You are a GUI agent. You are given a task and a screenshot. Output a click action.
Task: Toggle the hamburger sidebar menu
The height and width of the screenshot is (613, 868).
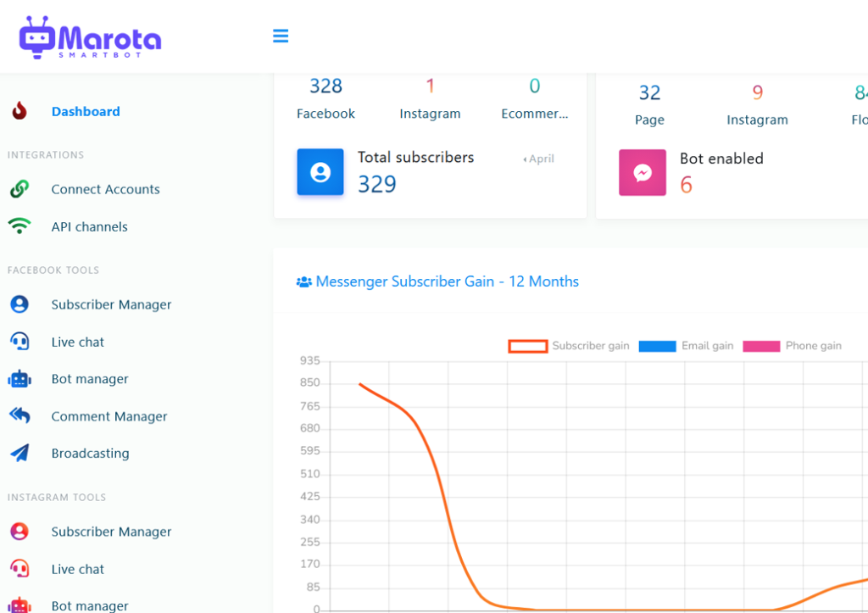click(x=281, y=36)
